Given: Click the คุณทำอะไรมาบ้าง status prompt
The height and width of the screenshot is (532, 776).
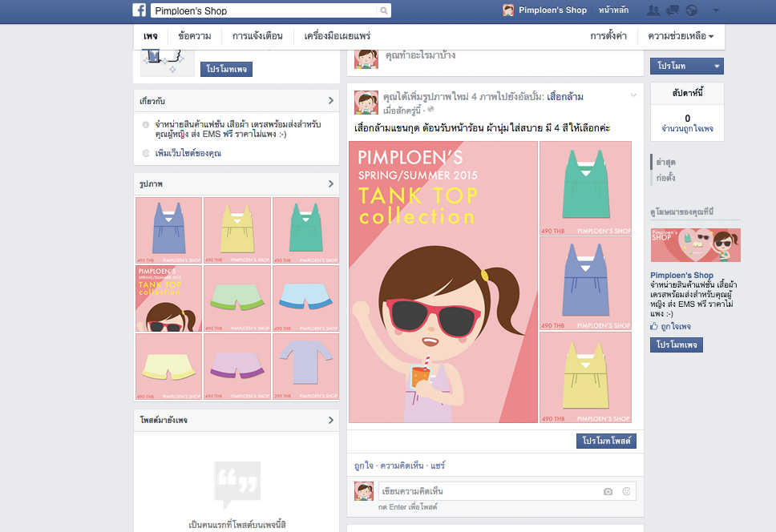Looking at the screenshot, I should 421,54.
